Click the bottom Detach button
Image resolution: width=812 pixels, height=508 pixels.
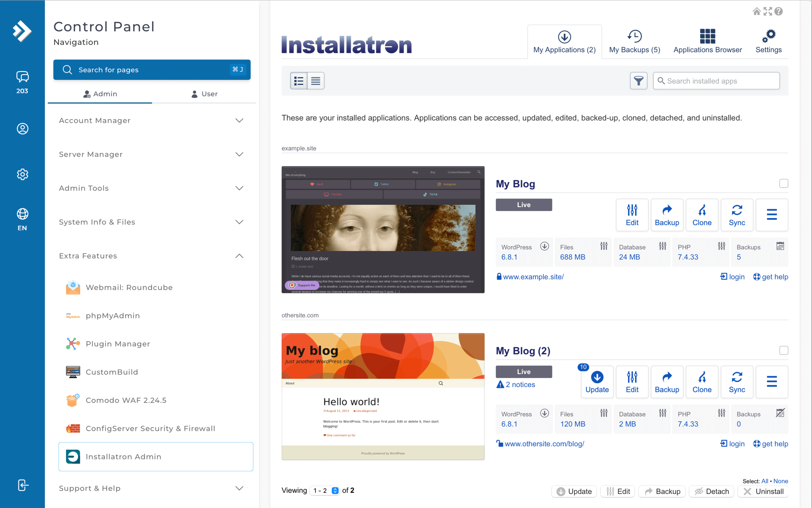click(711, 492)
